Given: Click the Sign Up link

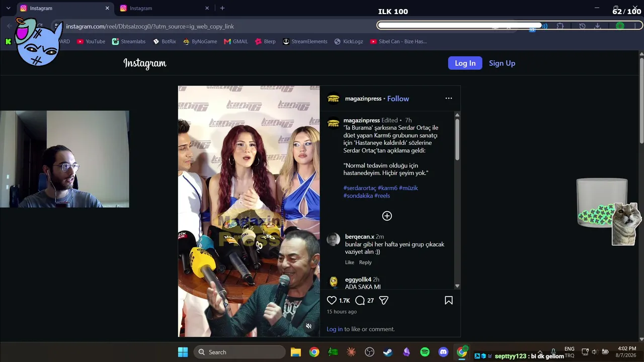Looking at the screenshot, I should (502, 63).
